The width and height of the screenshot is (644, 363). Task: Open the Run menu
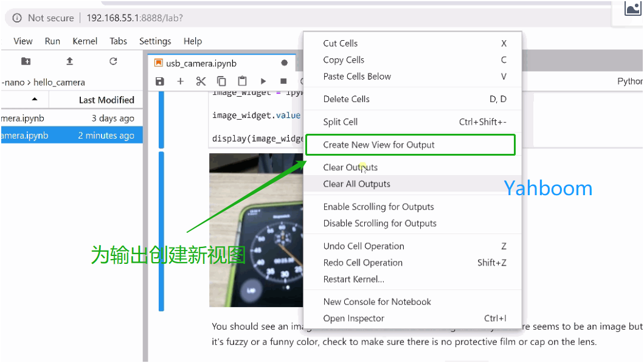[52, 41]
